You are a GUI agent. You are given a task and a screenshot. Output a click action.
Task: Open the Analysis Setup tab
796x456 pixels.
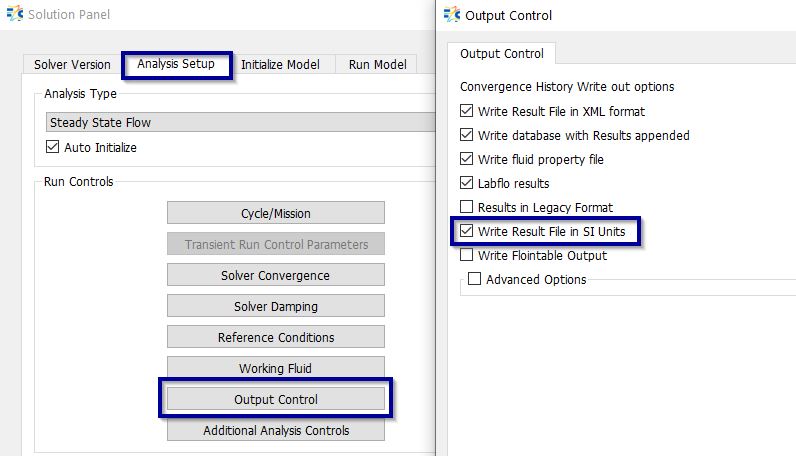tap(176, 64)
